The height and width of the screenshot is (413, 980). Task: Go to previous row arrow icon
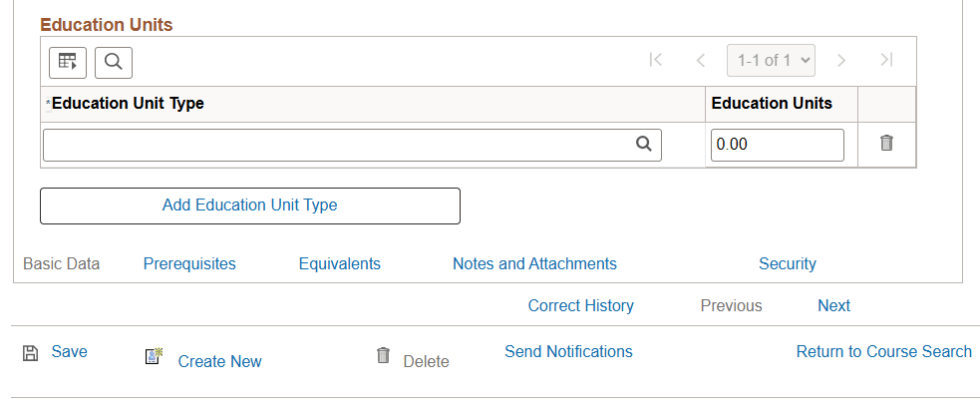[x=701, y=60]
